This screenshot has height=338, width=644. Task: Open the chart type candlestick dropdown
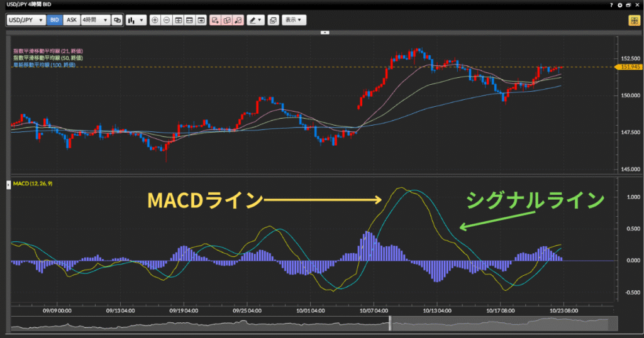tap(136, 20)
